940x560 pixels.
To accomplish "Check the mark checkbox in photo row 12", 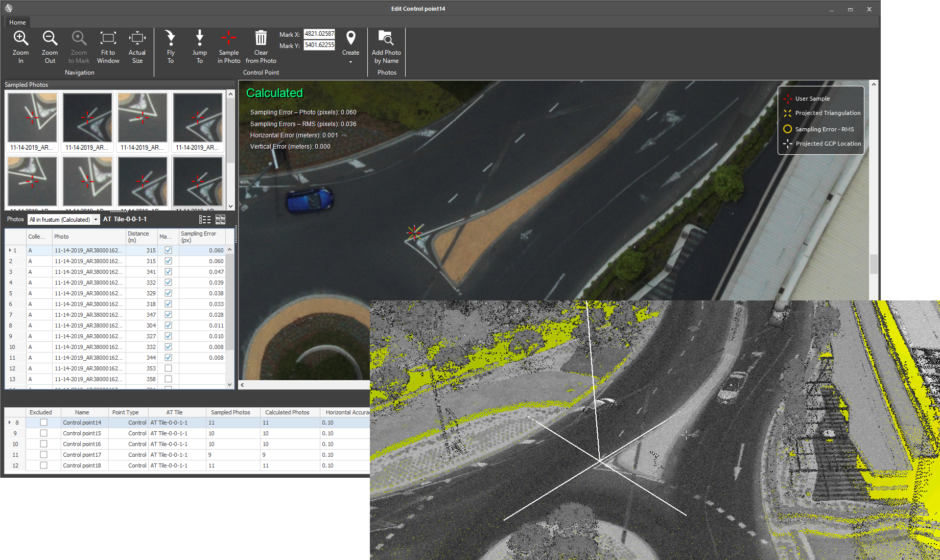I will [x=168, y=368].
